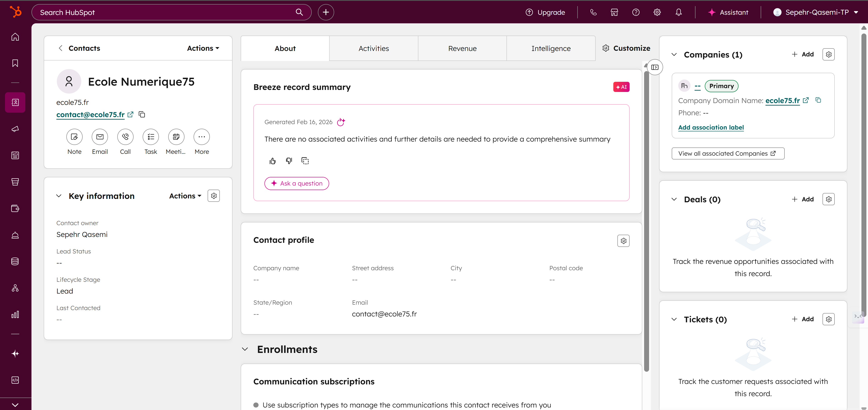The width and height of the screenshot is (868, 410).
Task: Open the Breeze AI sparkle icon in the sidebar
Action: pos(15,353)
